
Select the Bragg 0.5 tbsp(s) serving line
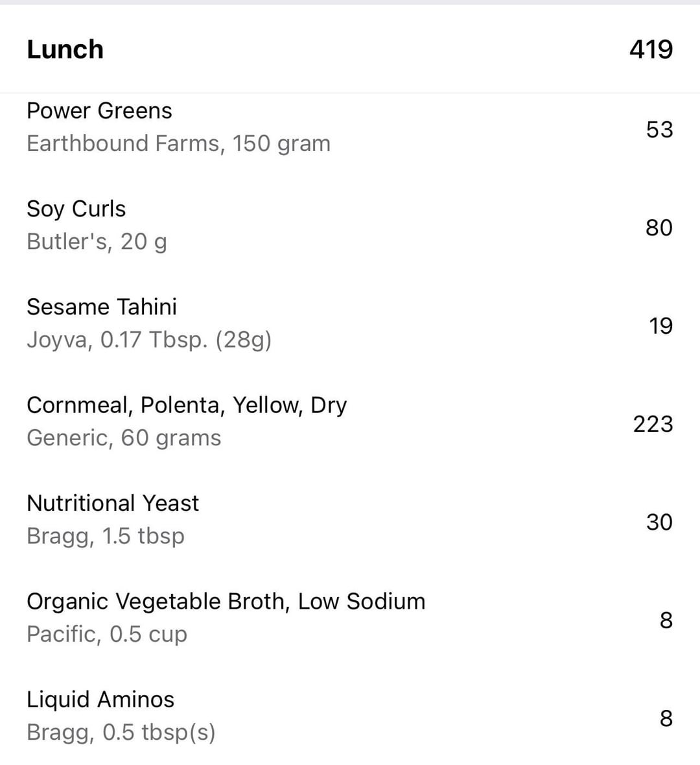click(x=121, y=733)
